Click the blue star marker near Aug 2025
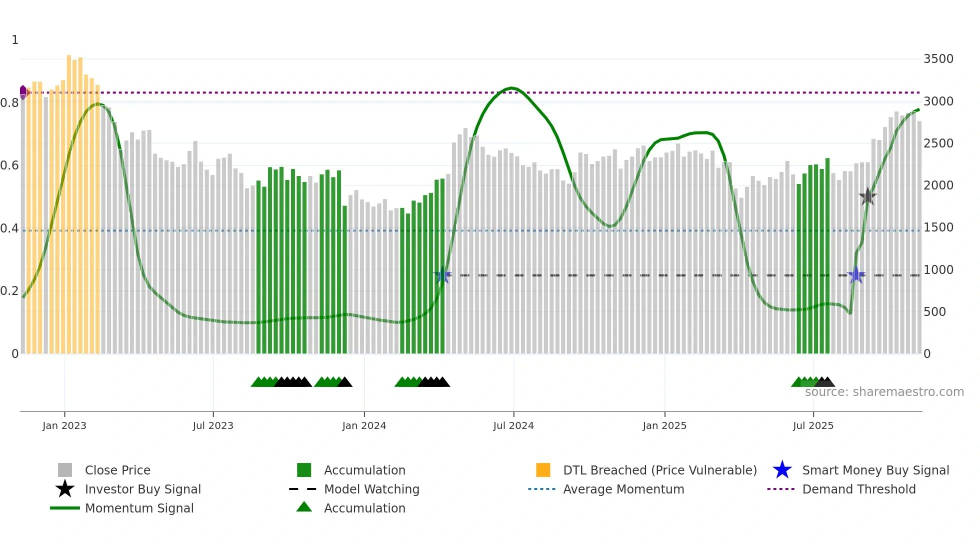The image size is (980, 551). [856, 275]
